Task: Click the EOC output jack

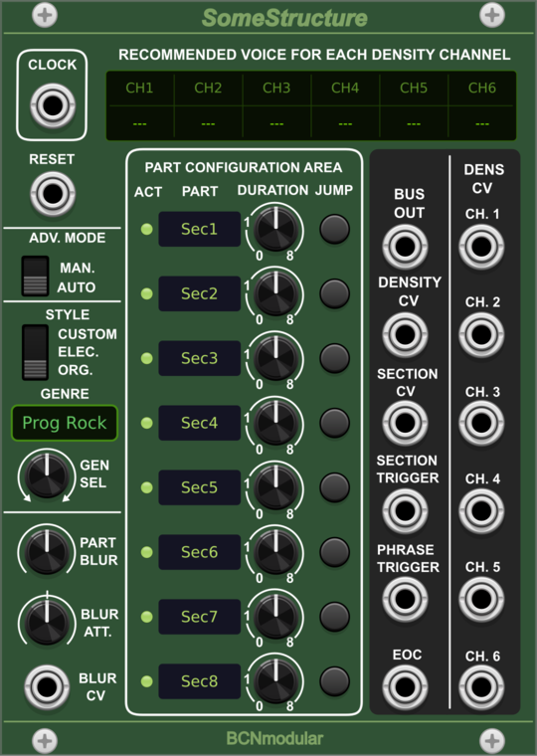Action: (405, 687)
